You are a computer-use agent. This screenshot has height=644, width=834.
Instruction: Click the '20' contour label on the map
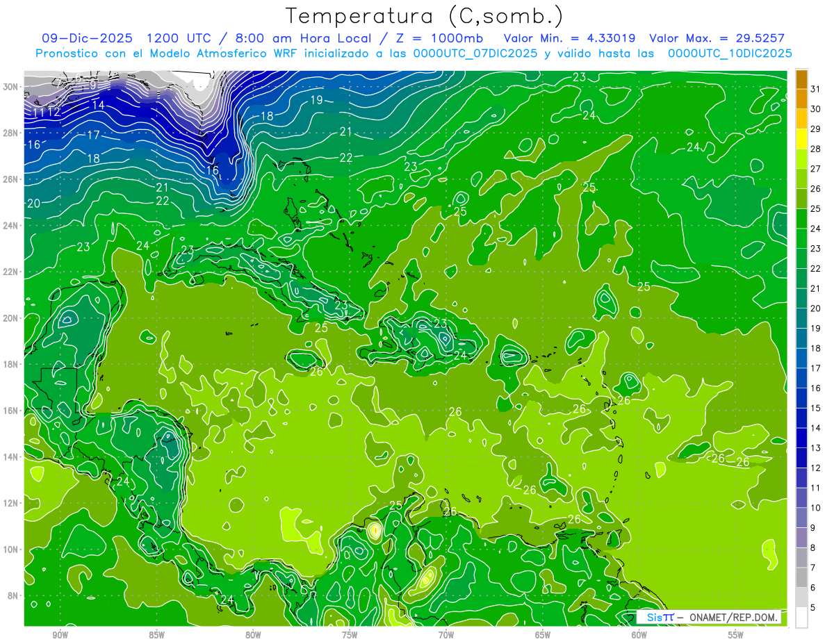point(33,204)
